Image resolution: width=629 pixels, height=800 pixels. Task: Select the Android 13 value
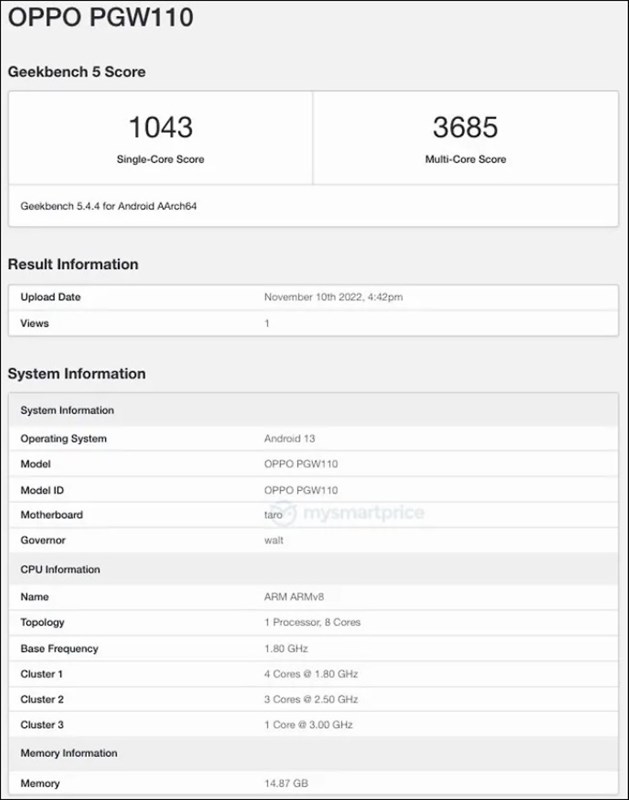click(x=289, y=439)
